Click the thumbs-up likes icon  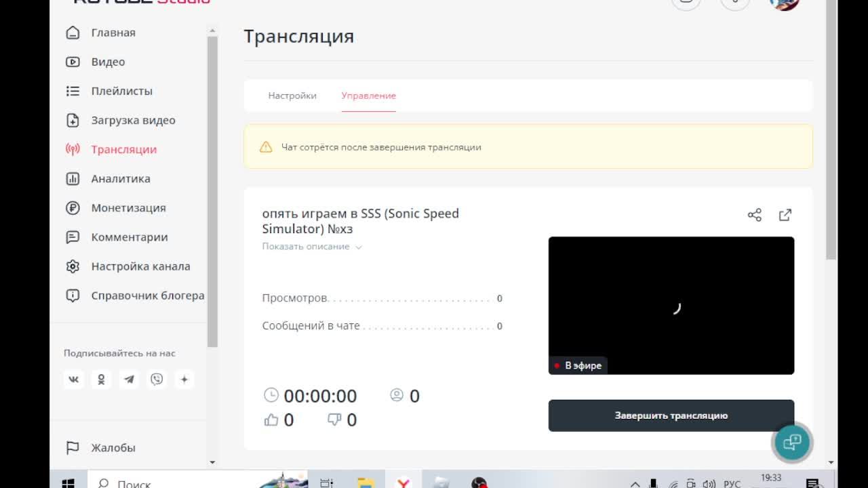pyautogui.click(x=271, y=420)
